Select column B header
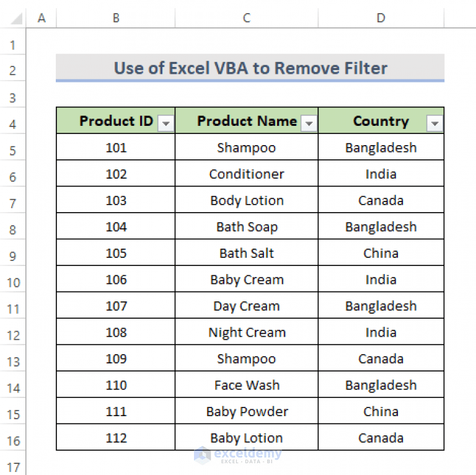Screen dimensions: 476x475 click(116, 18)
